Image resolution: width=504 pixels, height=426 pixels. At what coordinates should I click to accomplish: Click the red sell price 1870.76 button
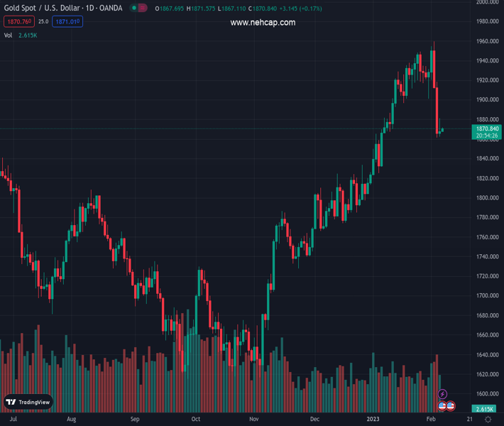[x=18, y=22]
